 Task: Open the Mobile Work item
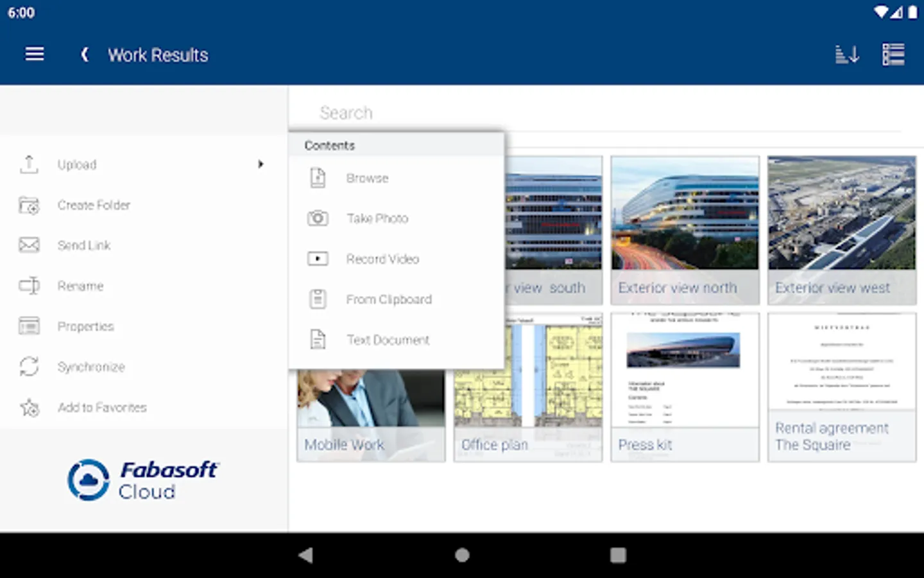click(x=371, y=415)
